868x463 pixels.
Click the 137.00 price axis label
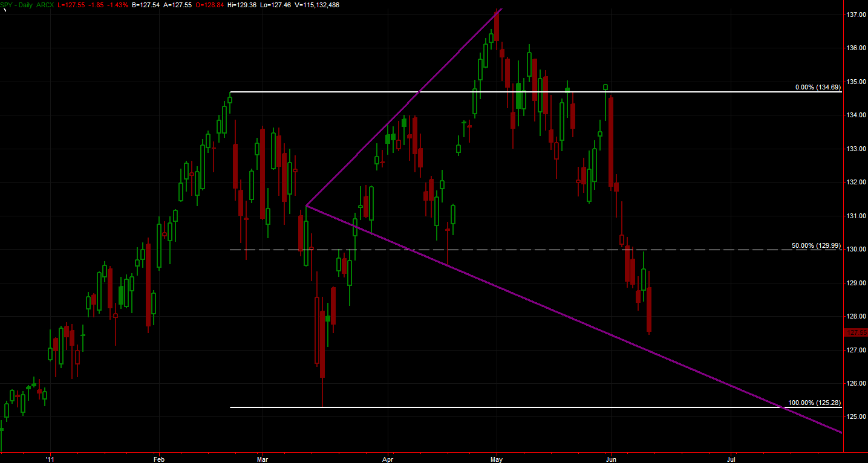tap(856, 15)
